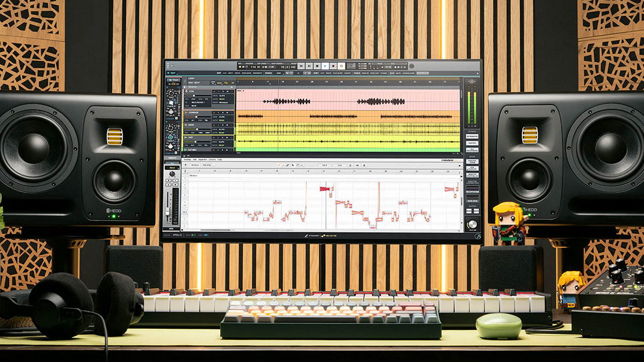Click the CONTROL ROOM button on the right
Screen dimensions: 644x362
(472, 161)
